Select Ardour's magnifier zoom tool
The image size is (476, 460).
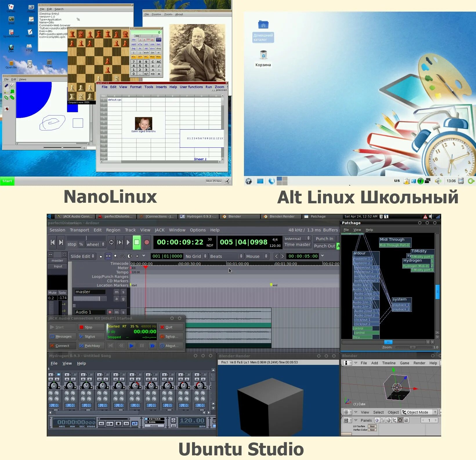(x=115, y=256)
